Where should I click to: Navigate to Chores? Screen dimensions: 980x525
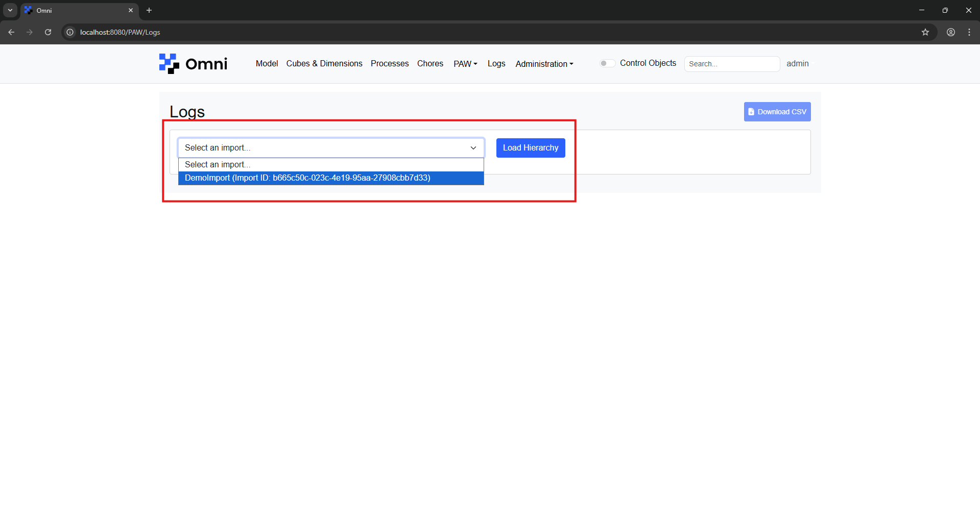tap(431, 63)
